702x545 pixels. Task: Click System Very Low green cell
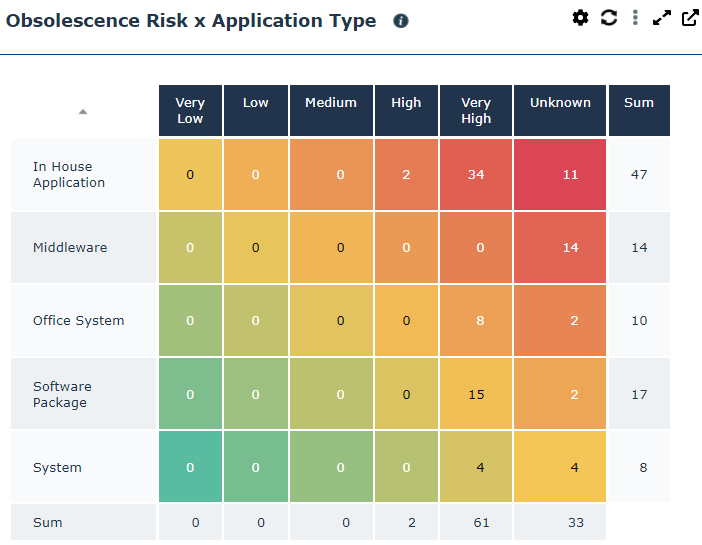click(190, 467)
